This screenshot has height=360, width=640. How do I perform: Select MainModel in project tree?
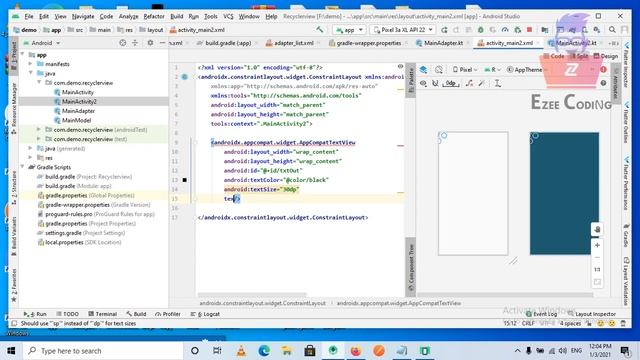coord(76,120)
